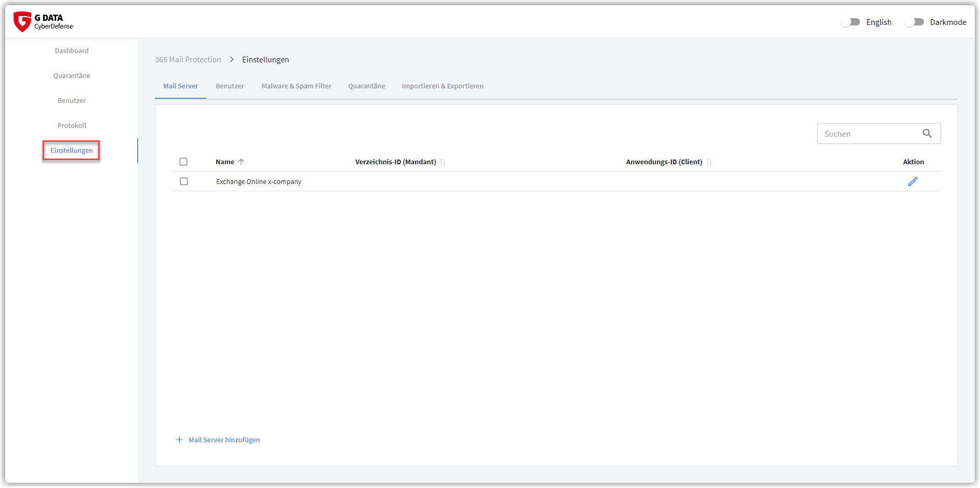The height and width of the screenshot is (488, 980).
Task: Click the pencil edit icon for Exchange Online x-company
Action: (x=913, y=181)
